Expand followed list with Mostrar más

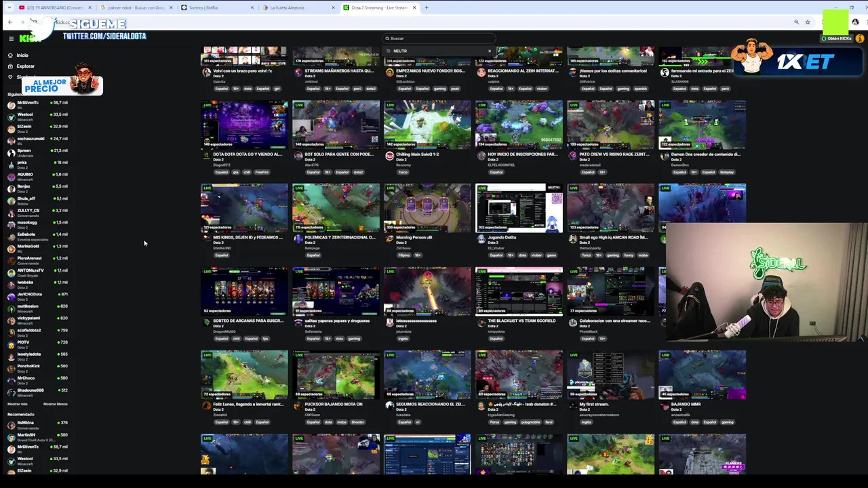pyautogui.click(x=18, y=404)
